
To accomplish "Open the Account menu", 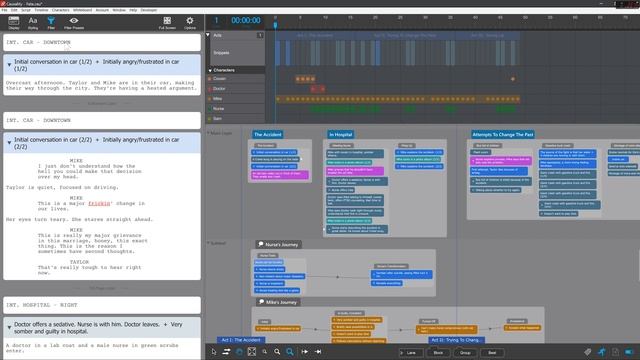I will [x=102, y=10].
